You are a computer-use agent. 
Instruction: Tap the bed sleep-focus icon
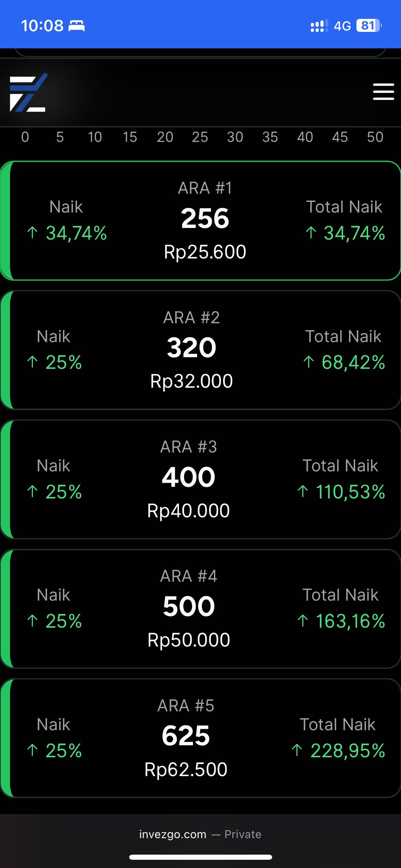[x=76, y=26]
